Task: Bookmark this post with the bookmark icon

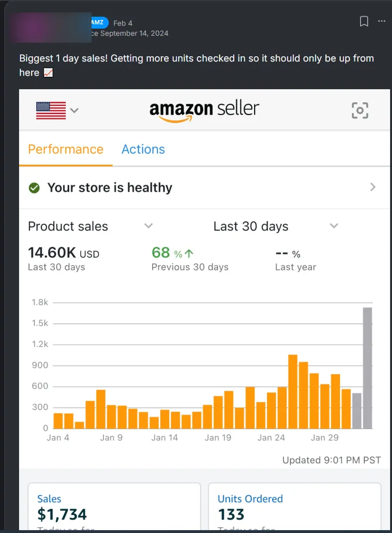Action: click(364, 21)
